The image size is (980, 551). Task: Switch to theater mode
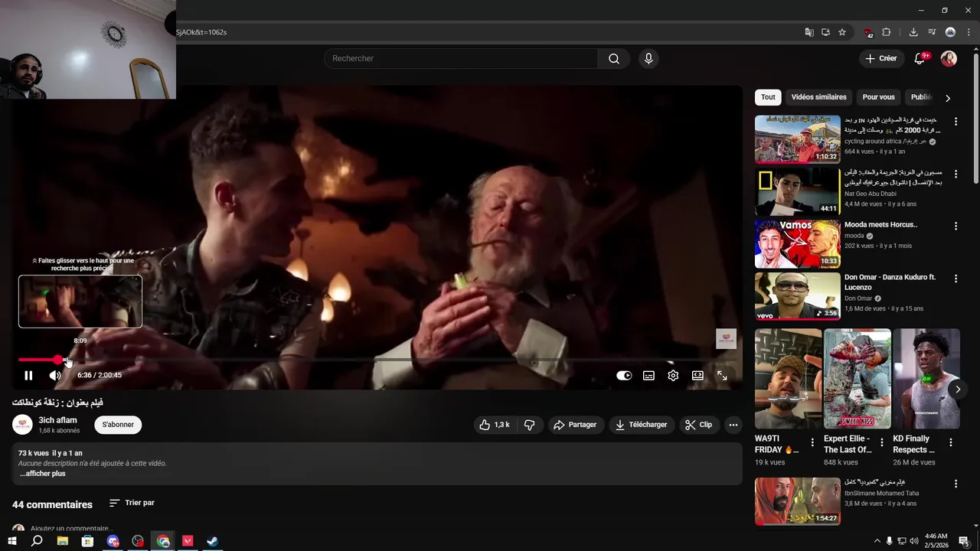pyautogui.click(x=697, y=376)
